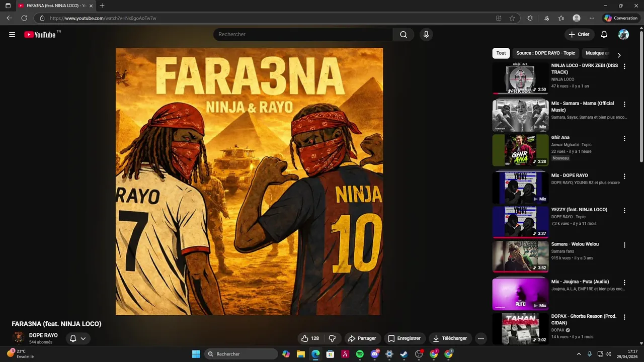Select the Tout filter chip

click(x=501, y=53)
